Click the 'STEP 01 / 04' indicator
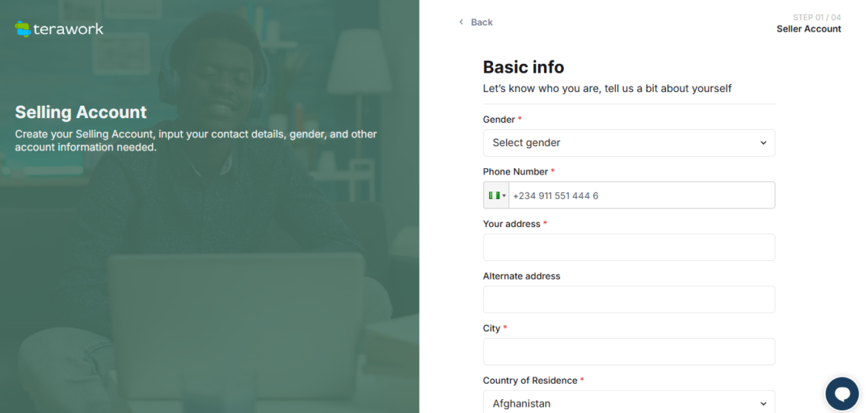The width and height of the screenshot is (868, 413). 816,17
